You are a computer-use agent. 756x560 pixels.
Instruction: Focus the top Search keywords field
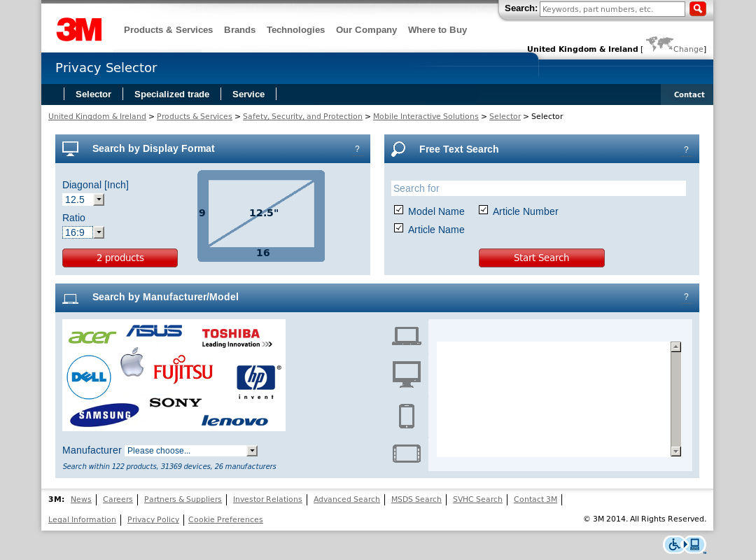click(612, 9)
